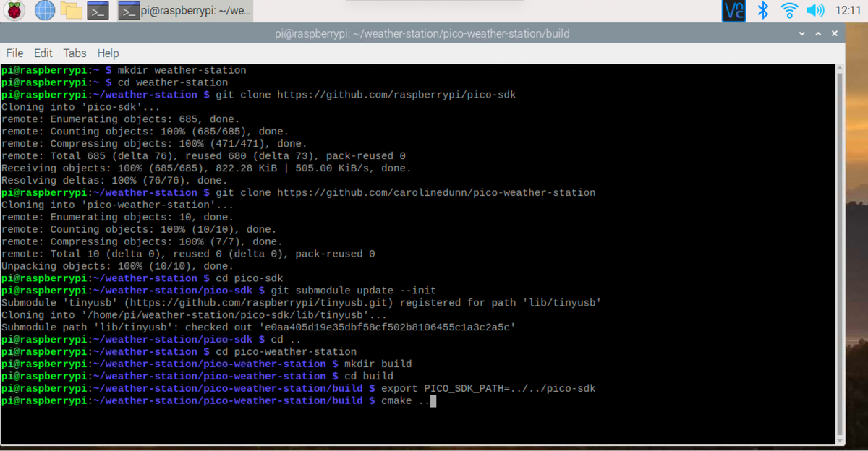Open the File menu

coord(14,53)
